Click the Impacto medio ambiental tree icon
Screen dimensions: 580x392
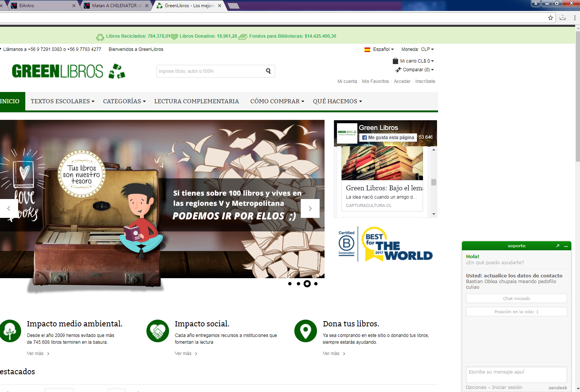point(10,331)
